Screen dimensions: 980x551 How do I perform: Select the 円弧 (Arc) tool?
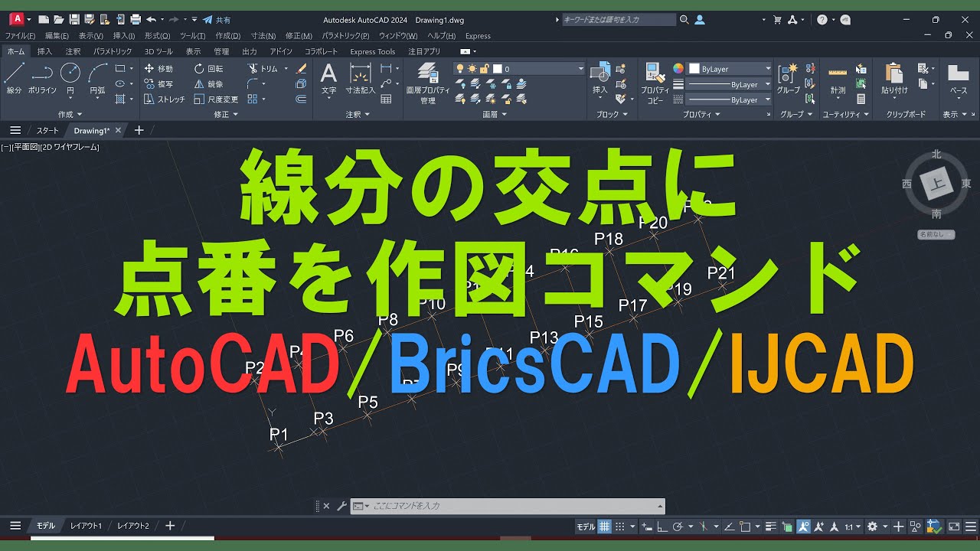pos(97,79)
